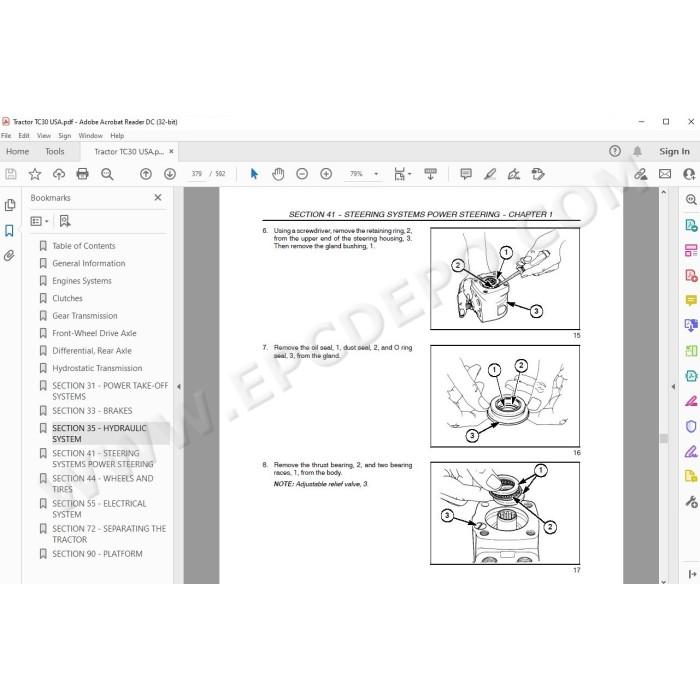The height and width of the screenshot is (700, 700).
Task: Open Hydrostatic Transmission bookmark
Action: 97,368
